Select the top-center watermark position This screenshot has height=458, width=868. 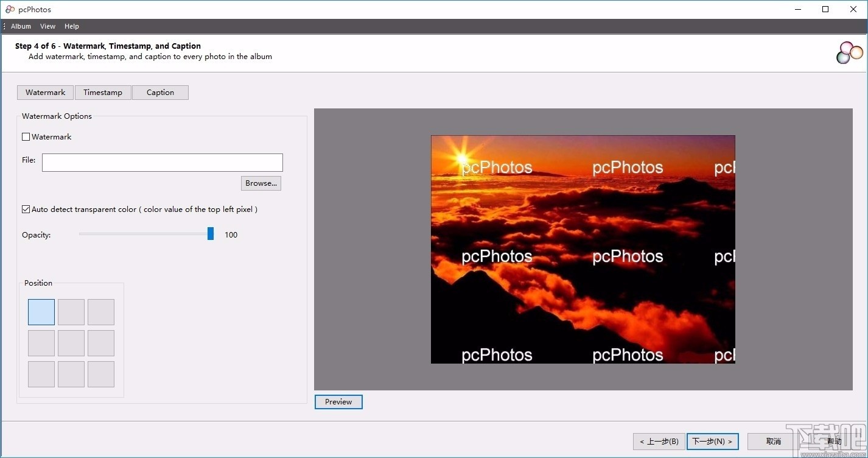[71, 312]
